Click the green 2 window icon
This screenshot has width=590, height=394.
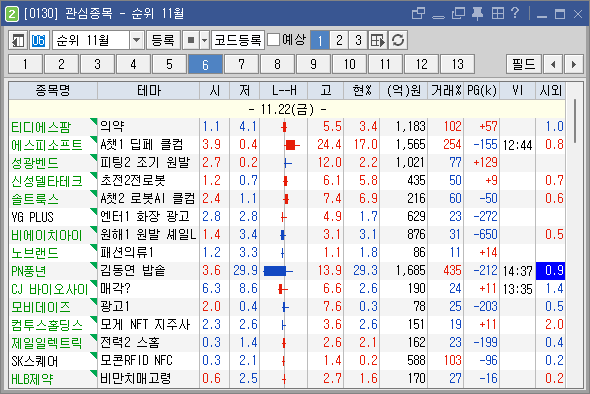click(x=12, y=14)
